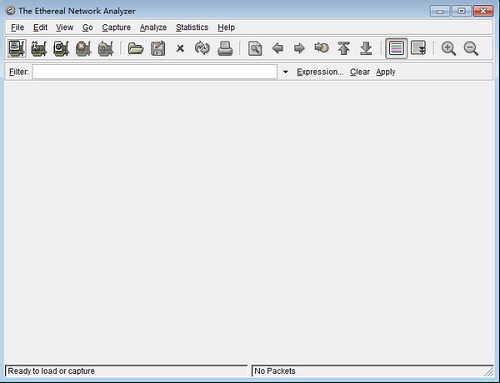Open the list capture interfaces icon
500x383 pixels.
pyautogui.click(x=17, y=49)
